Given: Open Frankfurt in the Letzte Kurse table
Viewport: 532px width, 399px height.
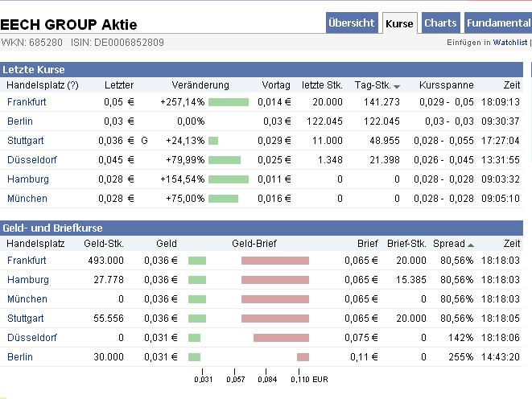Looking at the screenshot, I should [27, 102].
